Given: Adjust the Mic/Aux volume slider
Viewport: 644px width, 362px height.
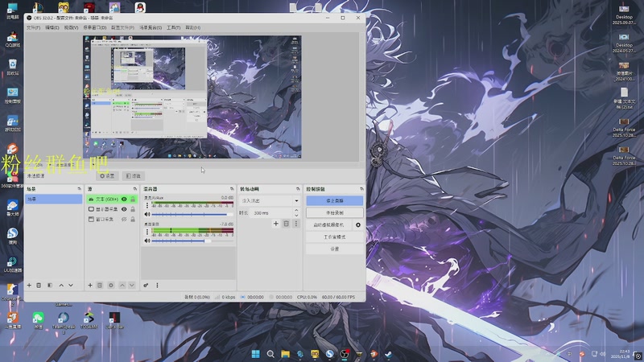Looking at the screenshot, I should 193,214.
